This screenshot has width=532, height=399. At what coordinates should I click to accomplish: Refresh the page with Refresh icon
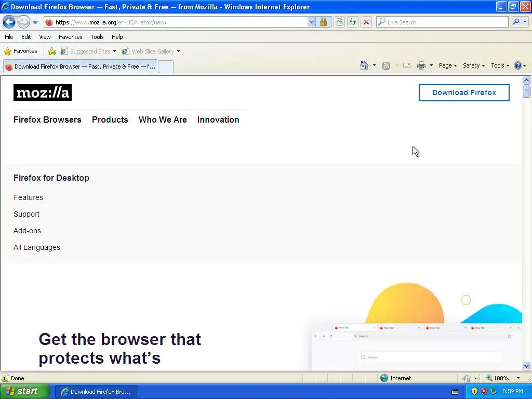tap(353, 22)
